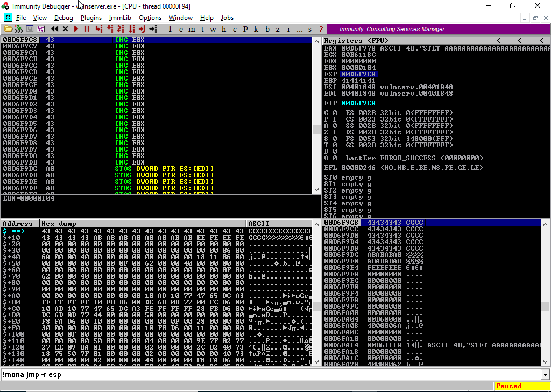Open call stack with 'k' button
The image size is (551, 392).
[x=256, y=29]
